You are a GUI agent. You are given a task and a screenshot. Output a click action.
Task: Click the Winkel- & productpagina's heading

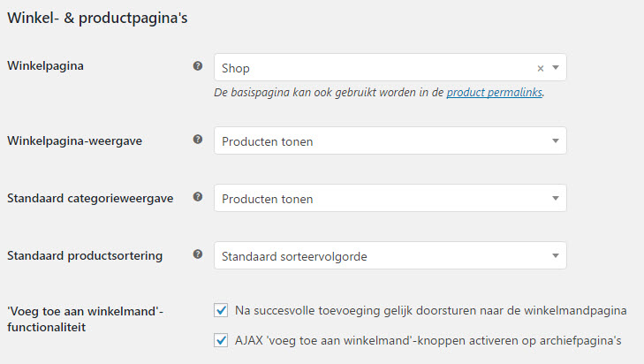(97, 18)
